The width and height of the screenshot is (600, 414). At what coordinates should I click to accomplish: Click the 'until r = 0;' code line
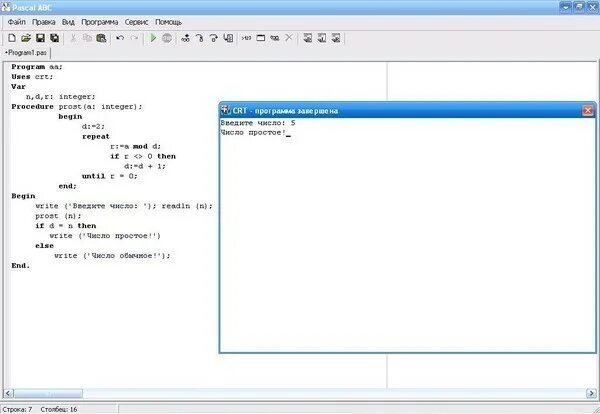pos(109,176)
